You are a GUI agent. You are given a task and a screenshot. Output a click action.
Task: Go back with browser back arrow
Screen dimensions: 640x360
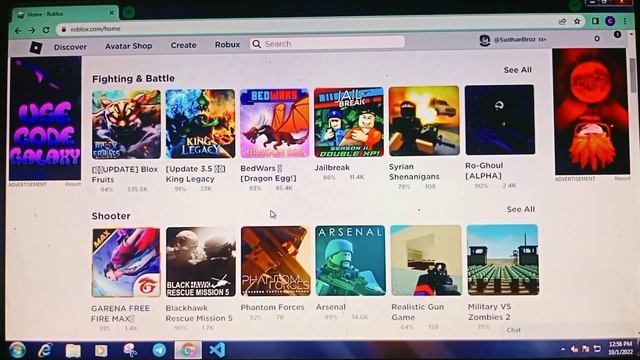(18, 30)
